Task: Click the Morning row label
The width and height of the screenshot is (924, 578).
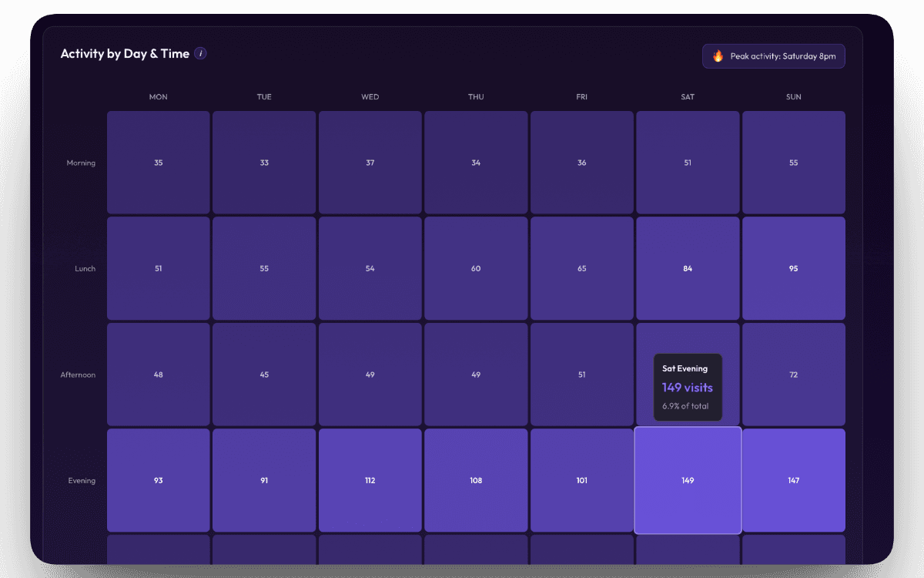Action: point(81,162)
